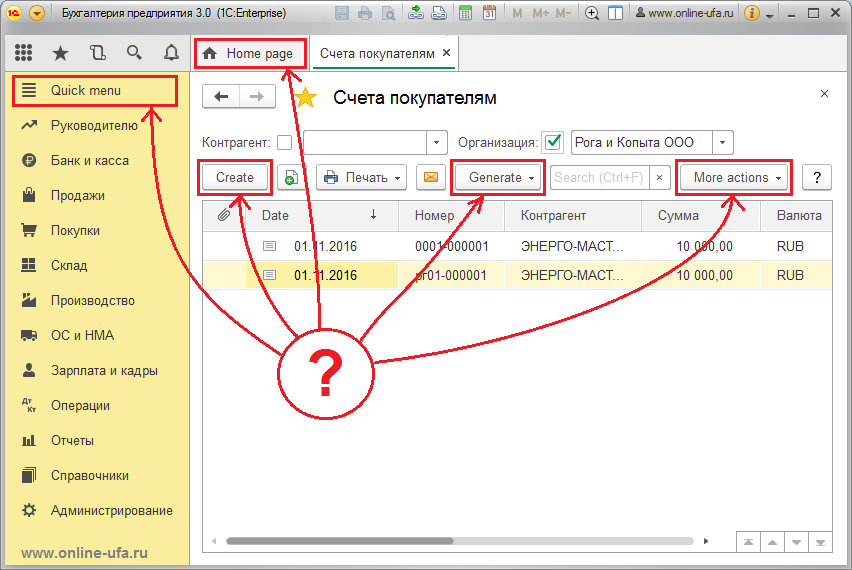Click the search magnifier icon in top panel
The height and width of the screenshot is (570, 852).
(x=134, y=53)
